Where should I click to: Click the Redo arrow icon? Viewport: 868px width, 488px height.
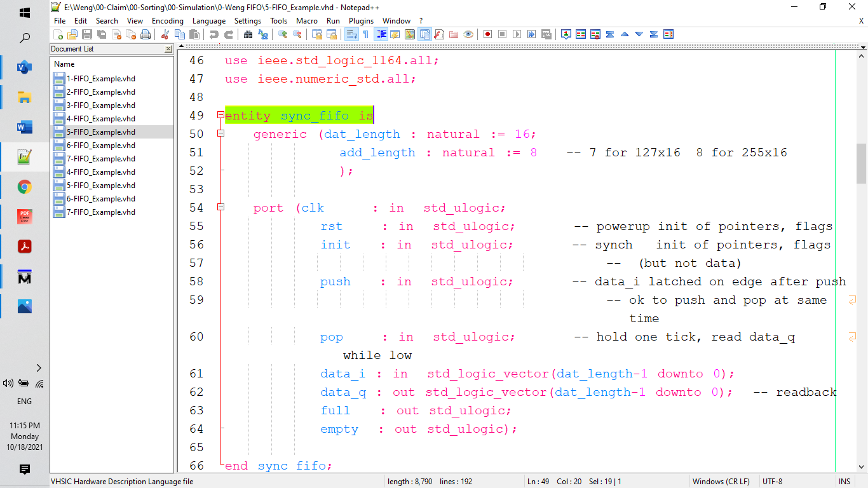coord(229,34)
